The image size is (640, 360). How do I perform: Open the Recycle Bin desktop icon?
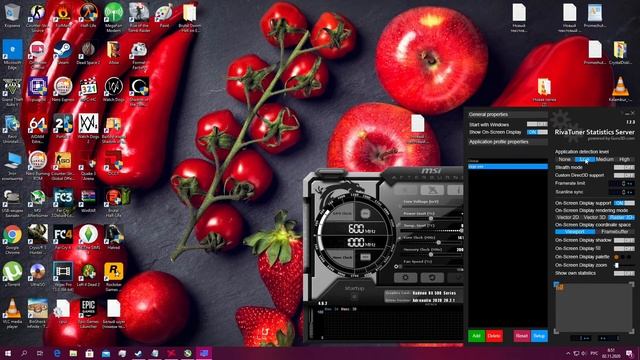[x=12, y=16]
